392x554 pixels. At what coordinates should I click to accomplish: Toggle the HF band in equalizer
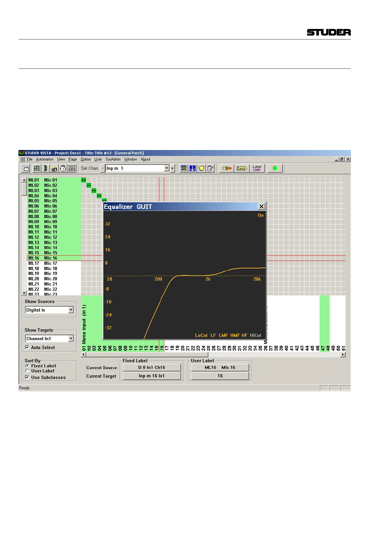point(245,335)
